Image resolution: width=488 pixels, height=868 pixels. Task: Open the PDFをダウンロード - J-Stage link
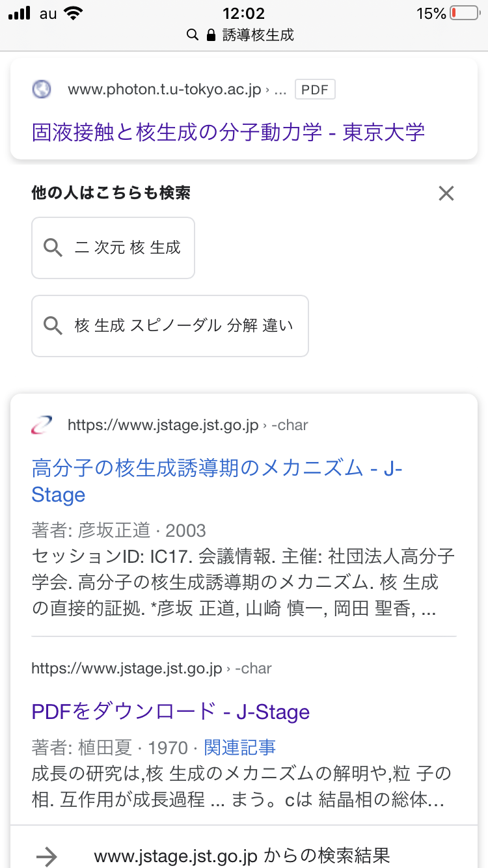tap(170, 711)
